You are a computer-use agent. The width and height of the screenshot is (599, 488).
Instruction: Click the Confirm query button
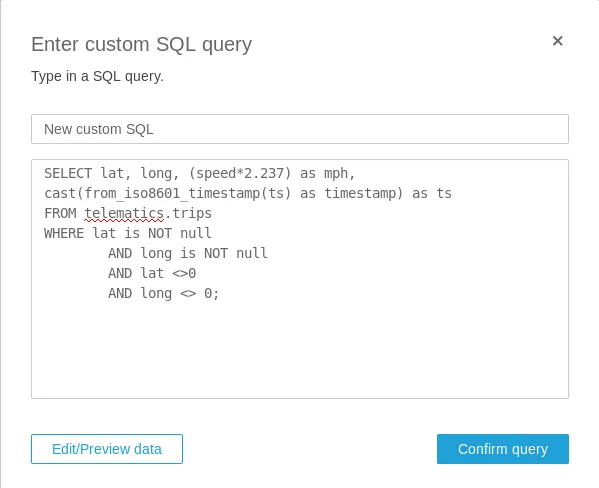pos(503,449)
